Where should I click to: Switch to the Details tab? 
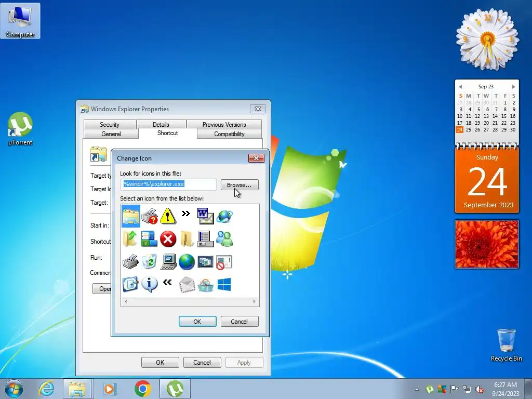[x=161, y=125]
